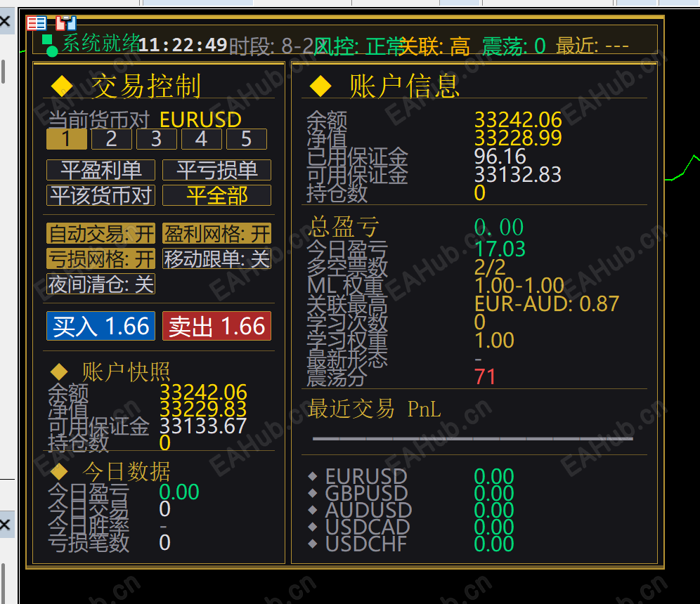Toggle 移动跟单 trailing switch

pyautogui.click(x=216, y=258)
